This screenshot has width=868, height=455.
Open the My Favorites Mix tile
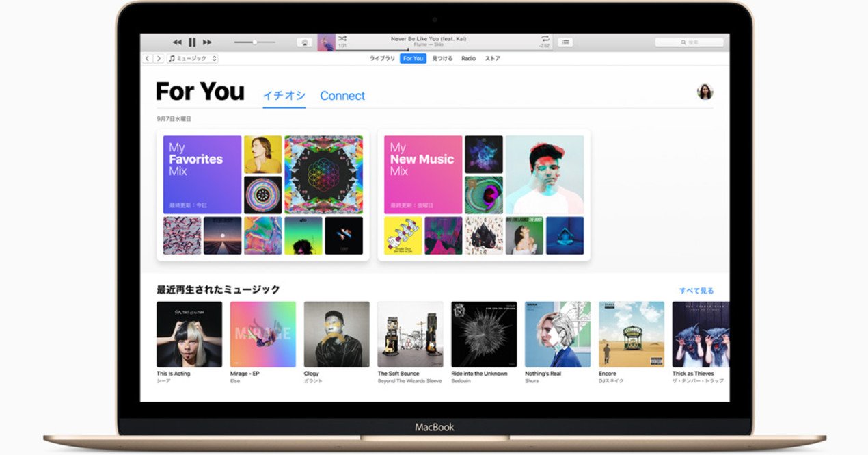(202, 174)
